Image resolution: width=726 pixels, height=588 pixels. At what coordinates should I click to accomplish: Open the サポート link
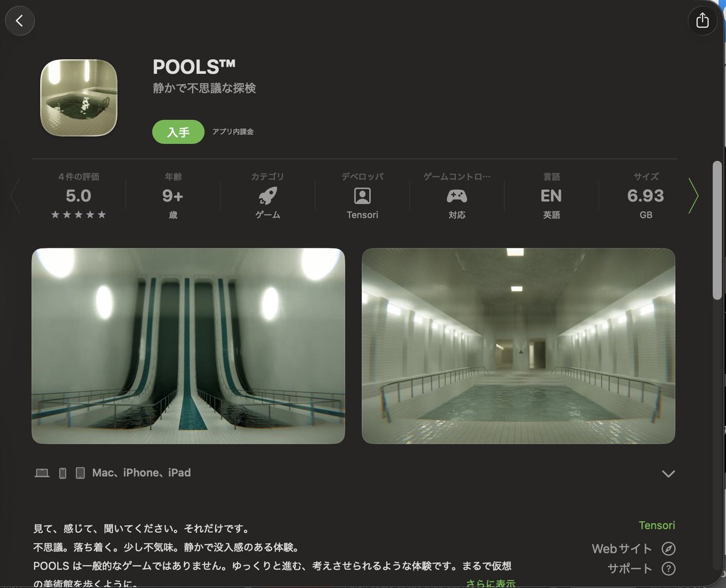click(x=630, y=569)
